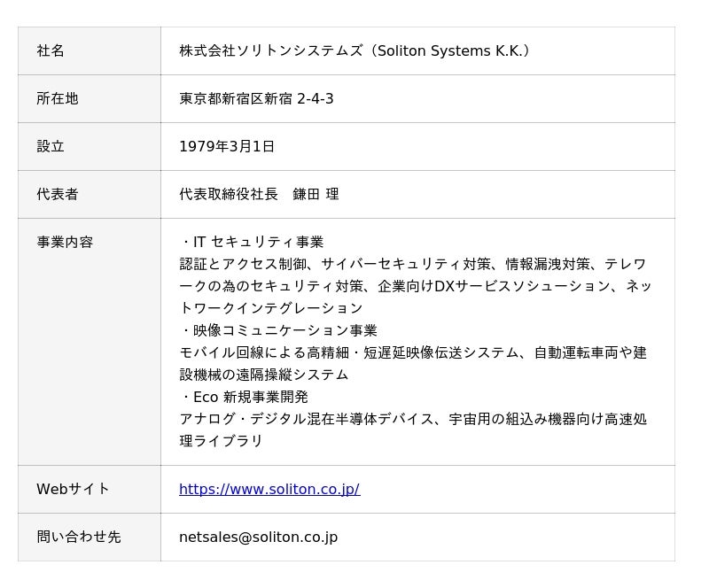Click the founding date 1979年3月1日
Viewport: 709px width, 588px height.
pos(227,146)
